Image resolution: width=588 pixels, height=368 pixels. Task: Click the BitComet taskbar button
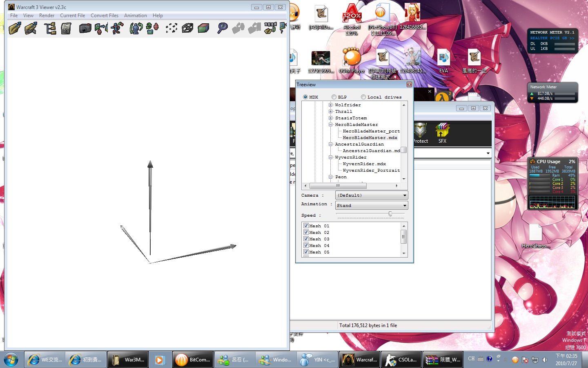[192, 360]
